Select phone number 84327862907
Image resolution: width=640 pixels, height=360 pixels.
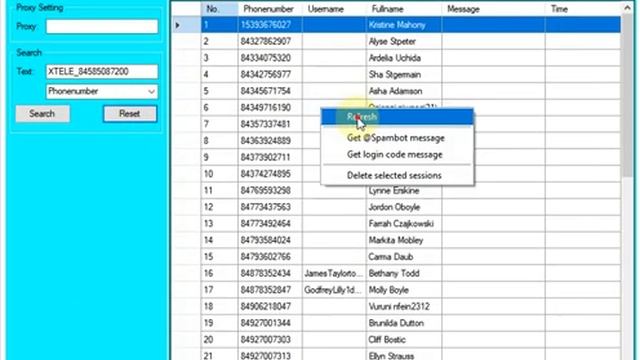point(270,42)
